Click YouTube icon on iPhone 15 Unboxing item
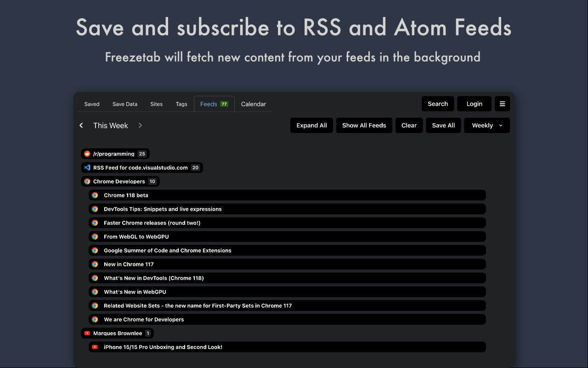The height and width of the screenshot is (368, 588). click(95, 347)
